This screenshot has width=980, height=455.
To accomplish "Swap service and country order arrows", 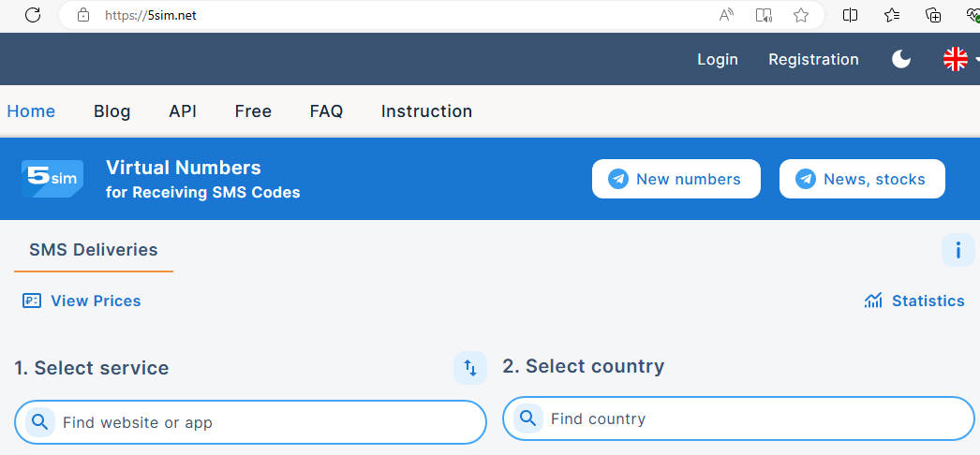I will tap(470, 368).
